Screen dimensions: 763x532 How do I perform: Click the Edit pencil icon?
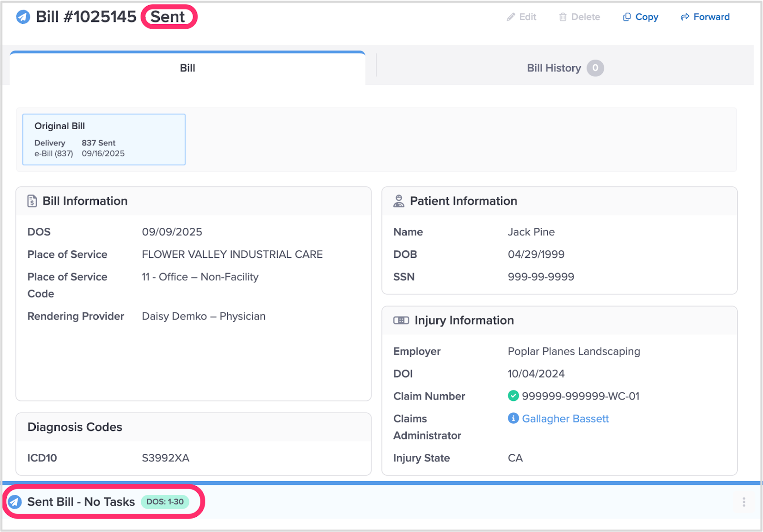click(511, 17)
